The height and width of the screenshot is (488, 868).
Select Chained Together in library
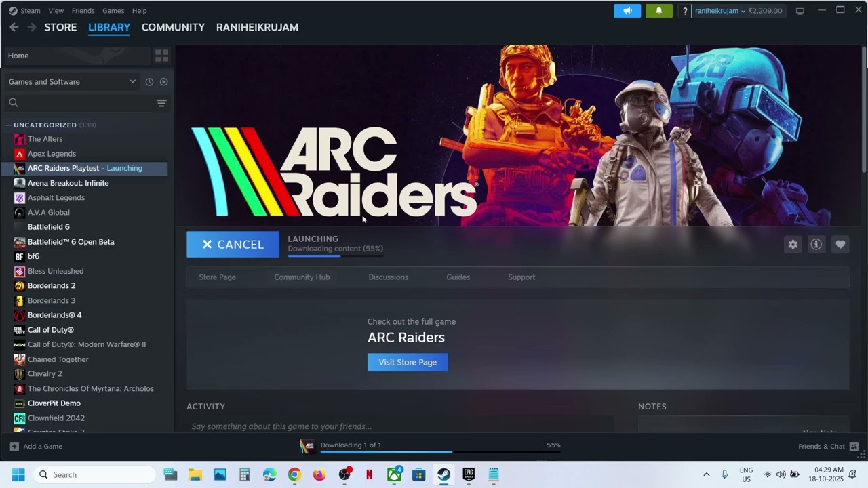click(58, 359)
